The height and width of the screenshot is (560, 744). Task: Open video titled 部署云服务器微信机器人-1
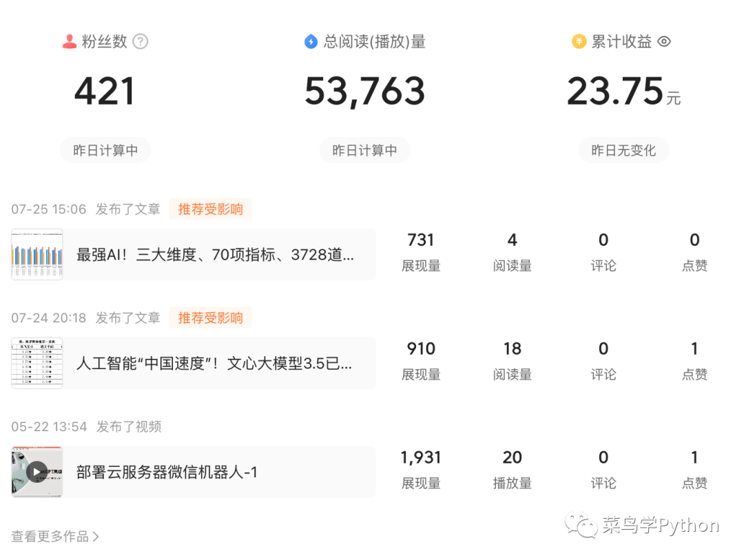[x=167, y=473]
